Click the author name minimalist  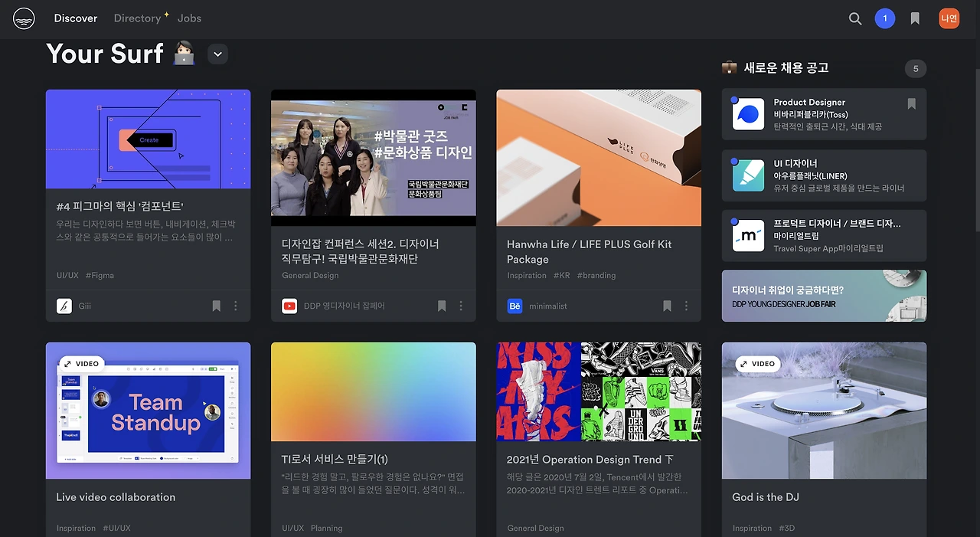548,306
